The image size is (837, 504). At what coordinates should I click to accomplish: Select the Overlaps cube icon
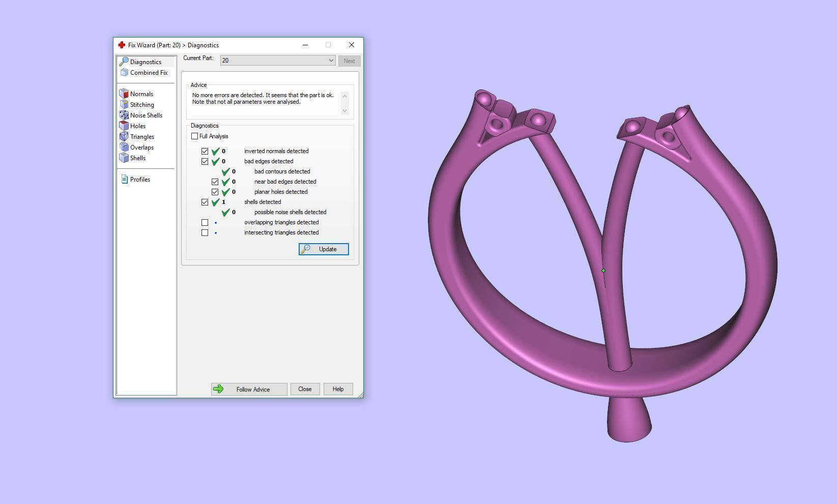pyautogui.click(x=124, y=147)
